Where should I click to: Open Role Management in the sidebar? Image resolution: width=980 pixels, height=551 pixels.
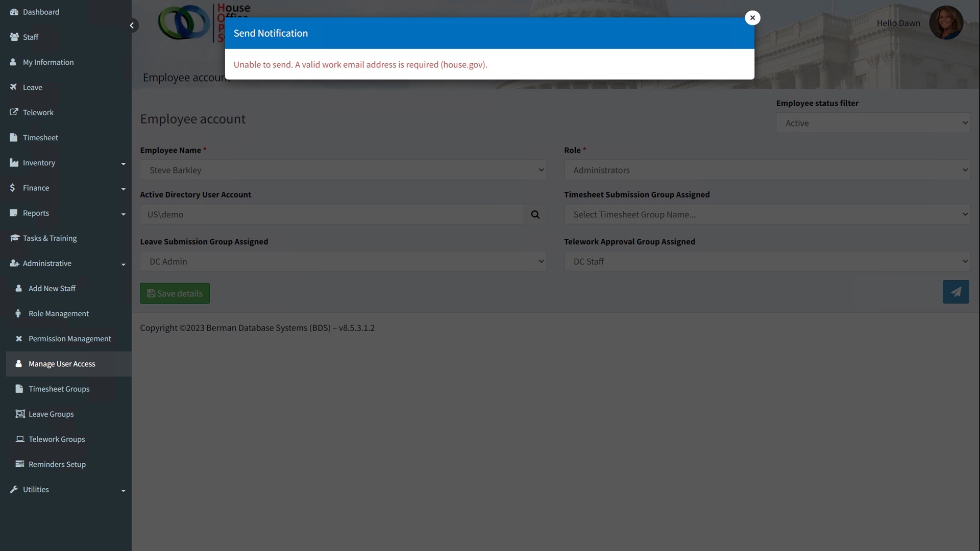(59, 314)
